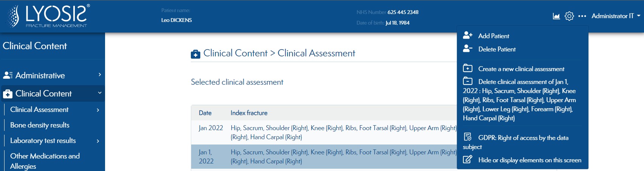Open the Administrator IT user dropdown

pos(616,16)
